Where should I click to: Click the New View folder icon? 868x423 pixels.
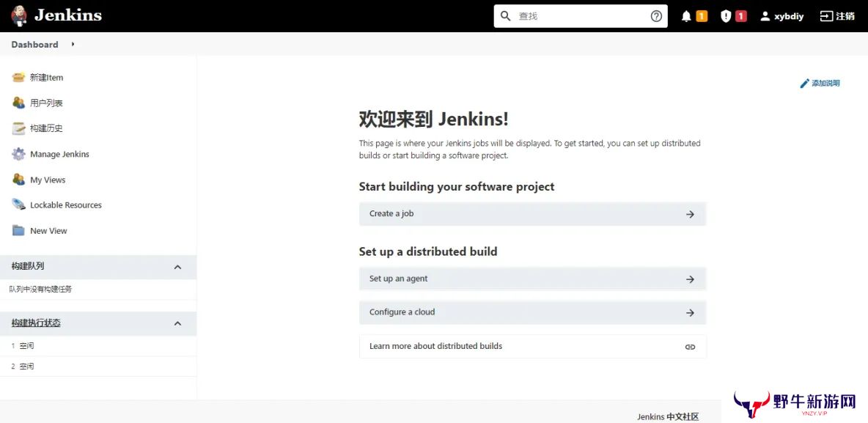click(19, 230)
